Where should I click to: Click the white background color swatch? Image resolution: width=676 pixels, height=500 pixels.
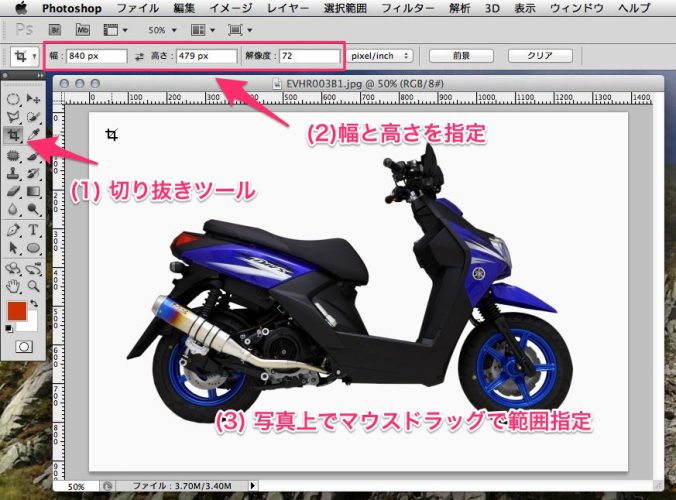tap(31, 324)
